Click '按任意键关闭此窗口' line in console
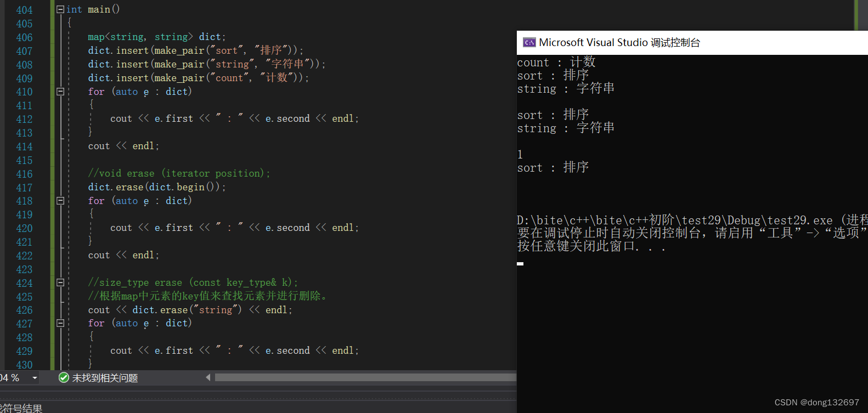The width and height of the screenshot is (868, 413). (x=591, y=246)
